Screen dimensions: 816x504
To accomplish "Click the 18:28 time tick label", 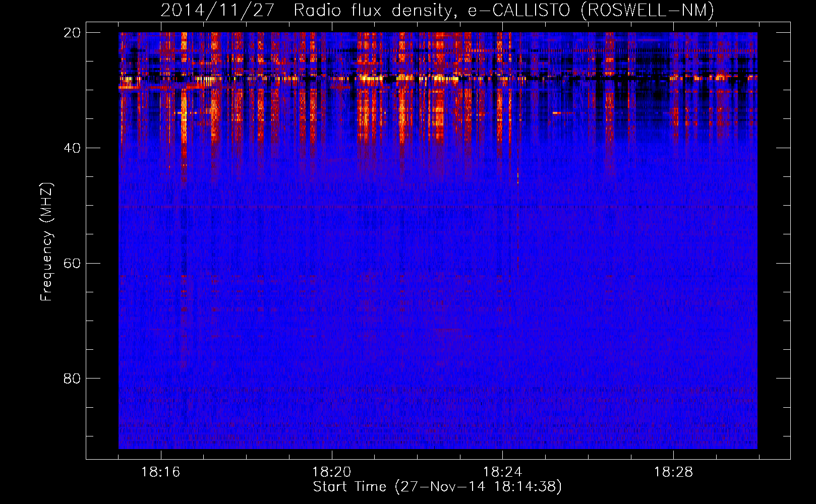I will click(673, 472).
